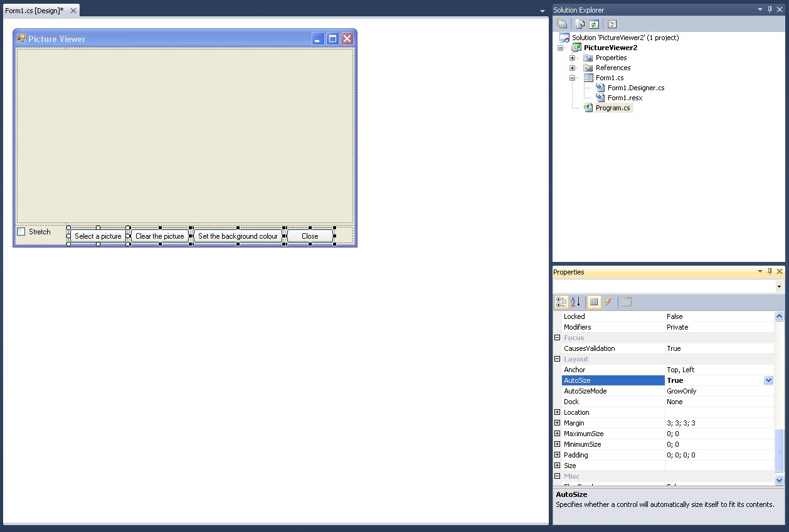
Task: Collapse the Focus property category
Action: (558, 338)
